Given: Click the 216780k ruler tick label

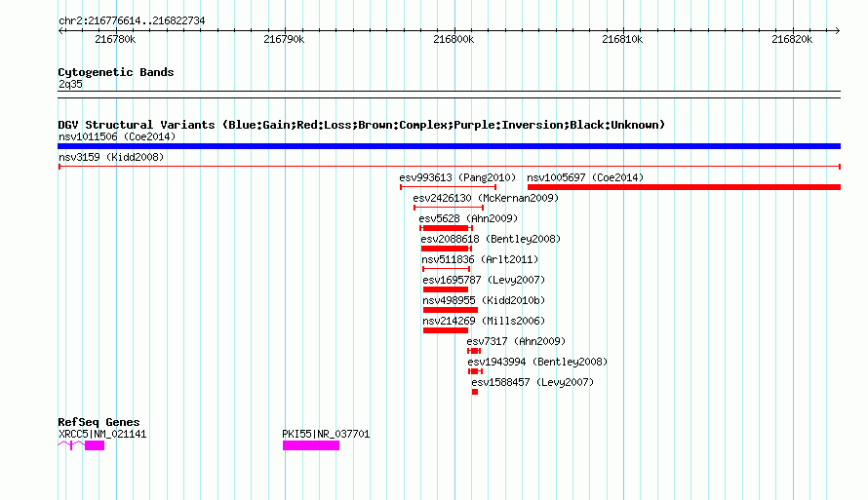Looking at the screenshot, I should coord(115,39).
